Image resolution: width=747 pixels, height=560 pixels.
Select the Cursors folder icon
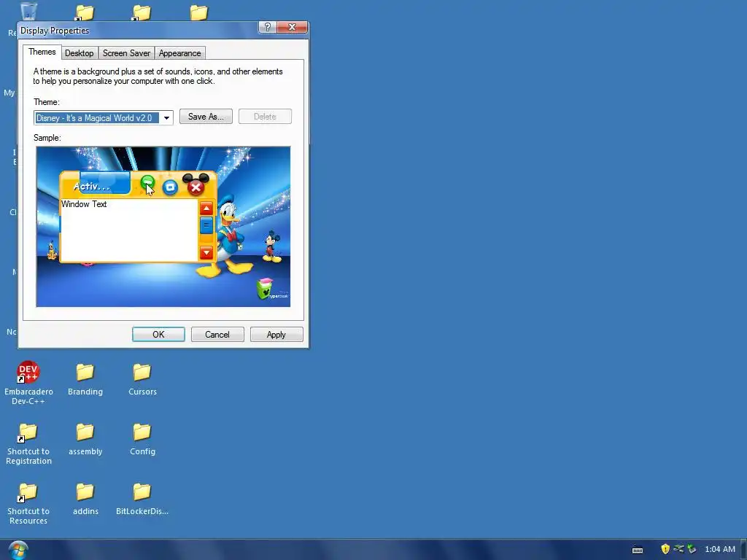coord(142,373)
